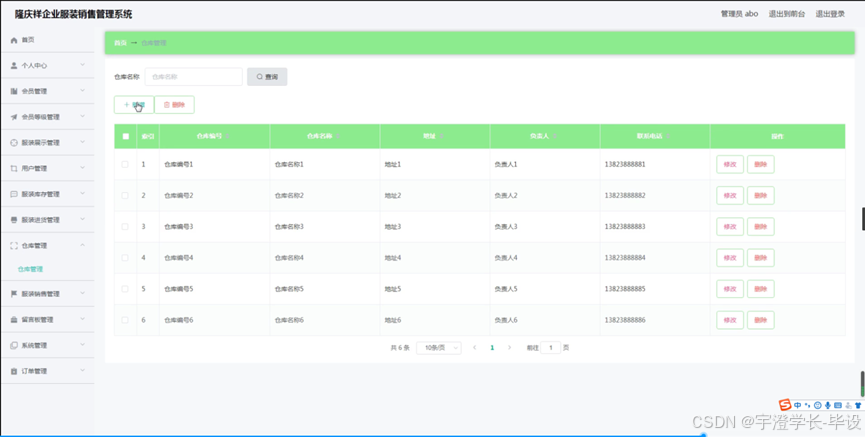Click the 删除 button above the table

point(174,105)
